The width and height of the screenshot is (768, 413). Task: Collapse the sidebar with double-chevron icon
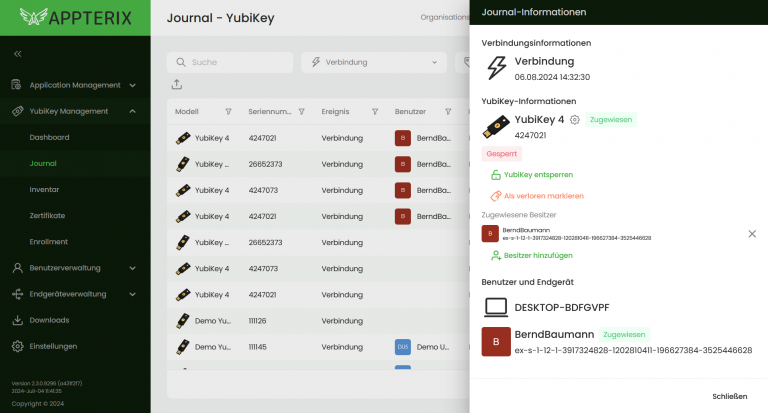18,54
